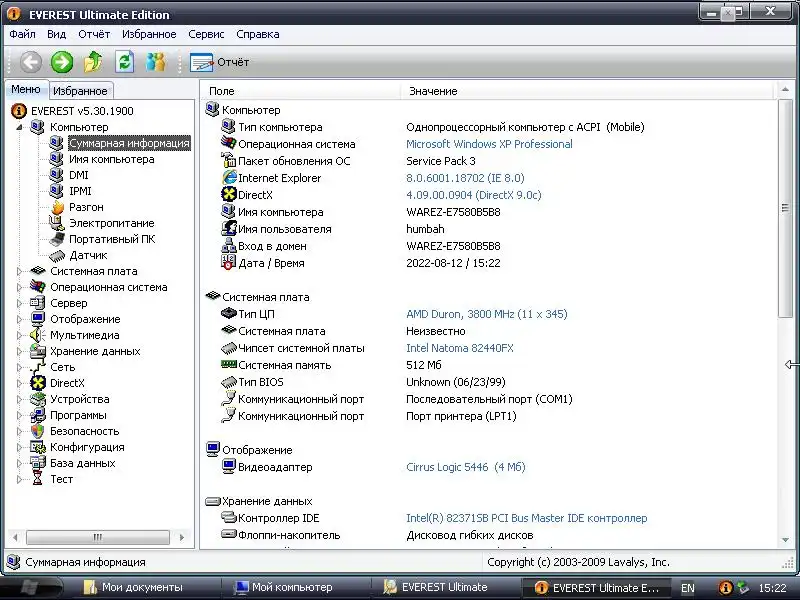The width and height of the screenshot is (800, 600).
Task: Select the Имя компьютера tree icon
Action: [56, 159]
